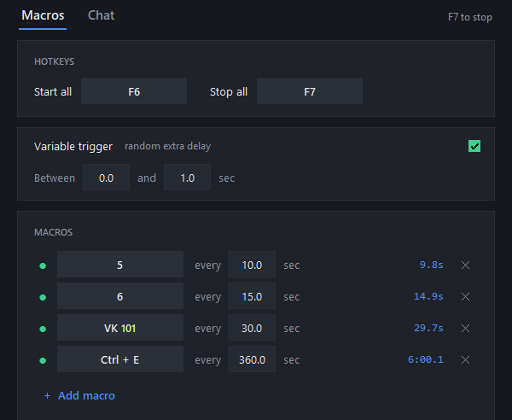Click the HOTKEYS section heading
Image resolution: width=512 pixels, height=420 pixels.
55,61
